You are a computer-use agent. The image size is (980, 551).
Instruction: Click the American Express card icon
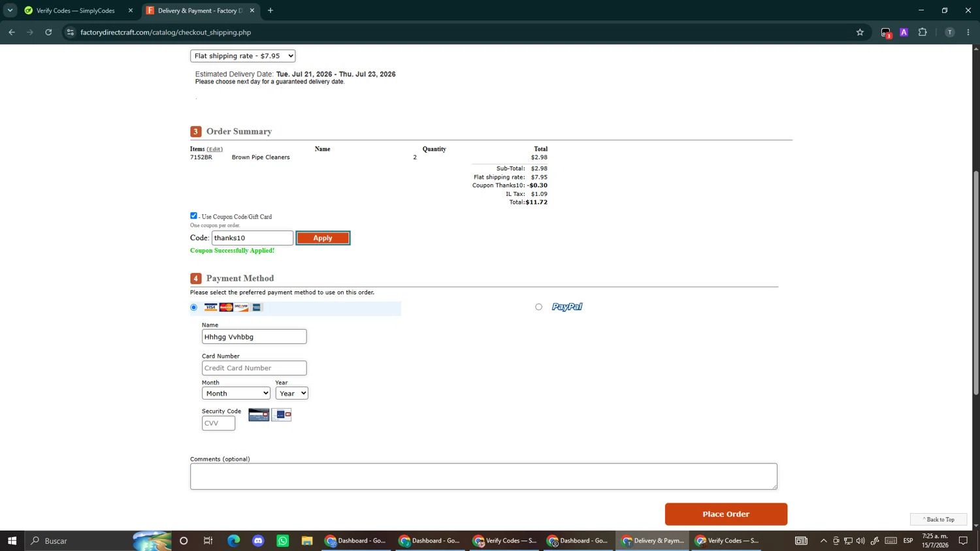[x=257, y=307]
